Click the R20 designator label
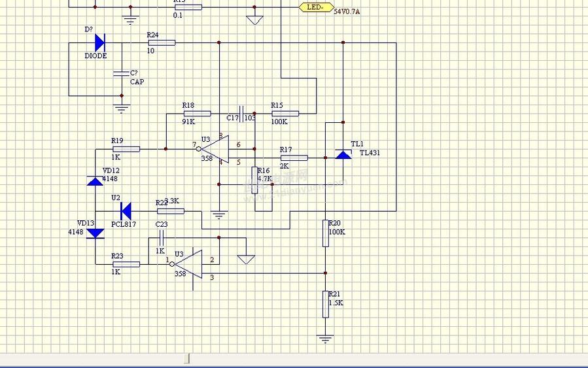Viewport: 588px width, 368px height. pyautogui.click(x=334, y=223)
